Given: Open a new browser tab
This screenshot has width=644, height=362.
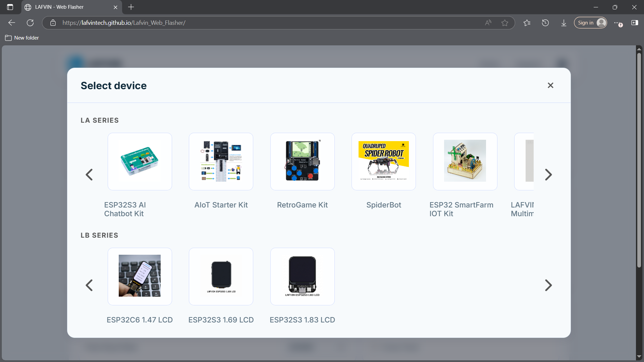Looking at the screenshot, I should [x=131, y=7].
